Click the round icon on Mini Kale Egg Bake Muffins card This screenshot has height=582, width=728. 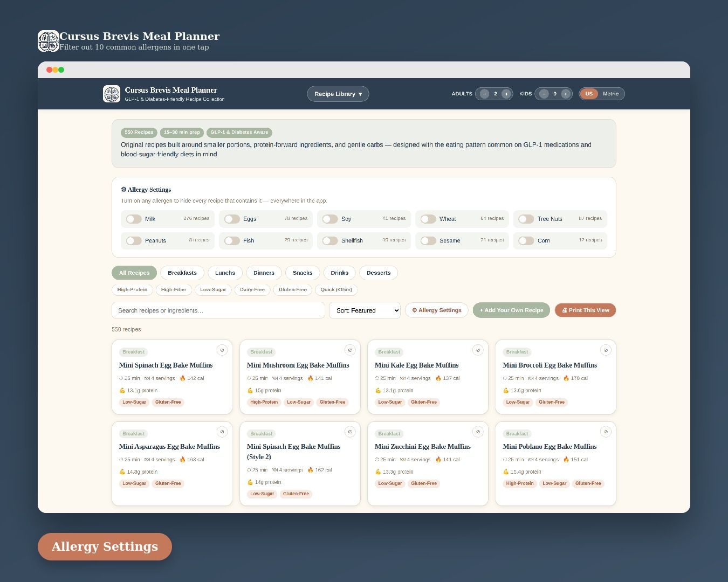(477, 350)
